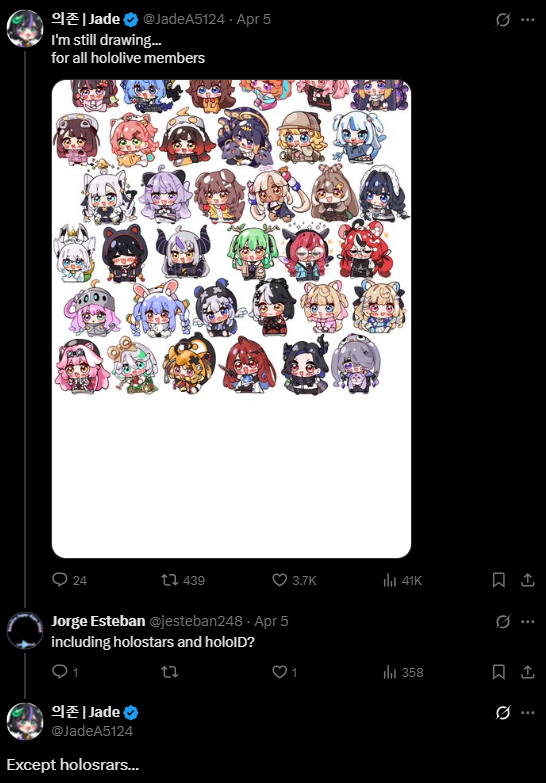This screenshot has width=546, height=783.
Task: Visit @jesteban248 profile handle
Action: click(x=196, y=621)
